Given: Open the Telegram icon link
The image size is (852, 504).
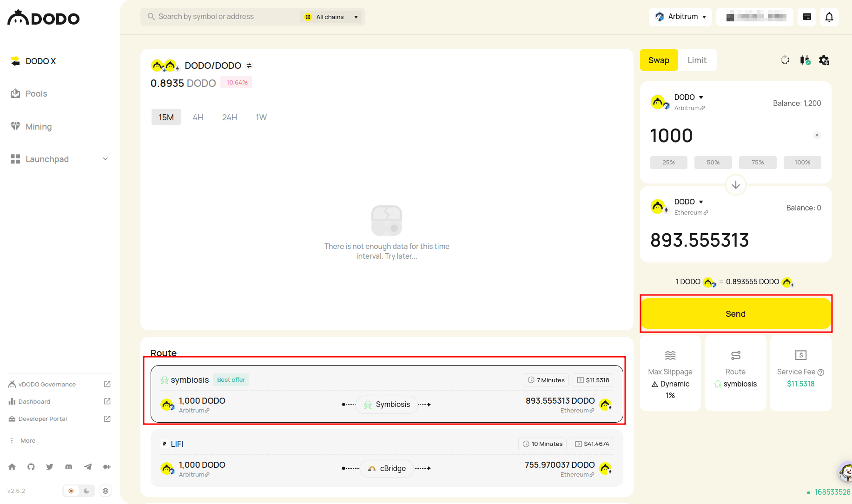Looking at the screenshot, I should (88, 467).
